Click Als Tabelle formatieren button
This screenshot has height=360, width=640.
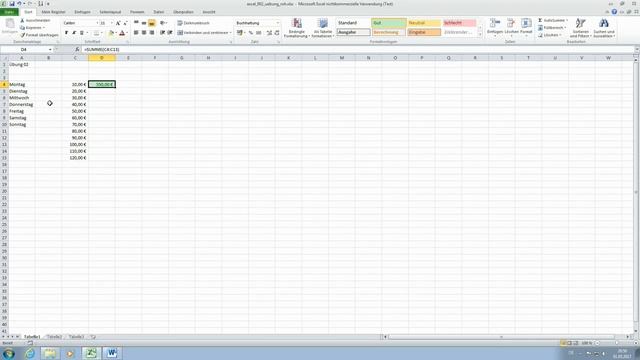pos(323,28)
